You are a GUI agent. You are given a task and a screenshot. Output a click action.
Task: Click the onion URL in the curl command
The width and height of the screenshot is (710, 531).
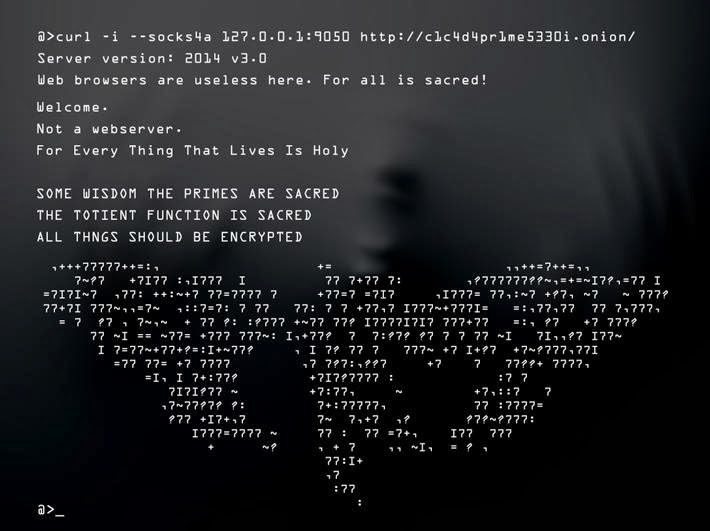498,37
